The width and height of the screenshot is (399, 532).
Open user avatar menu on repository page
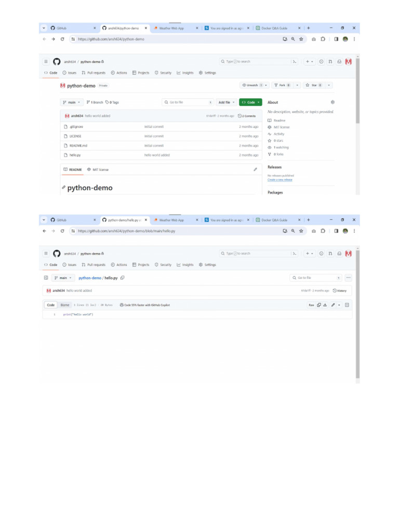[349, 61]
